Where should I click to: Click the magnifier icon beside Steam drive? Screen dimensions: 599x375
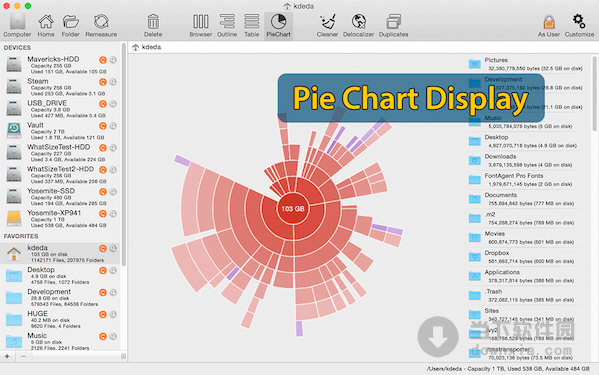pyautogui.click(x=113, y=82)
